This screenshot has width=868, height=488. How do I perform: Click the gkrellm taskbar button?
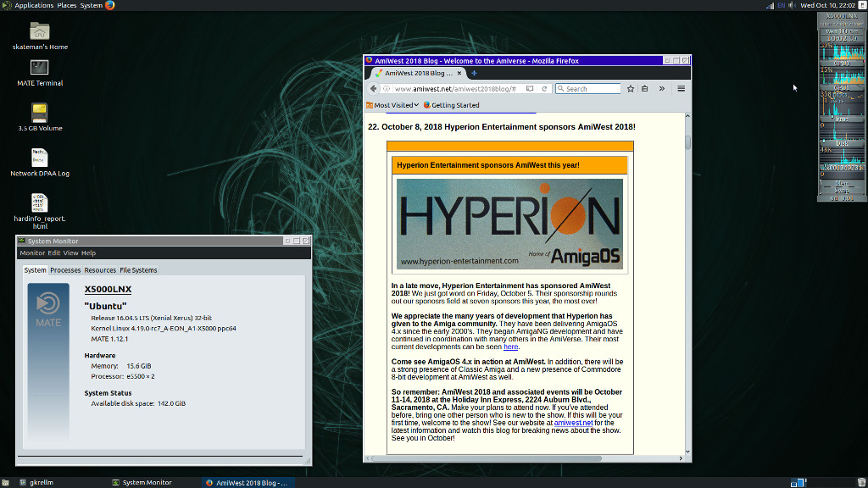[x=36, y=482]
